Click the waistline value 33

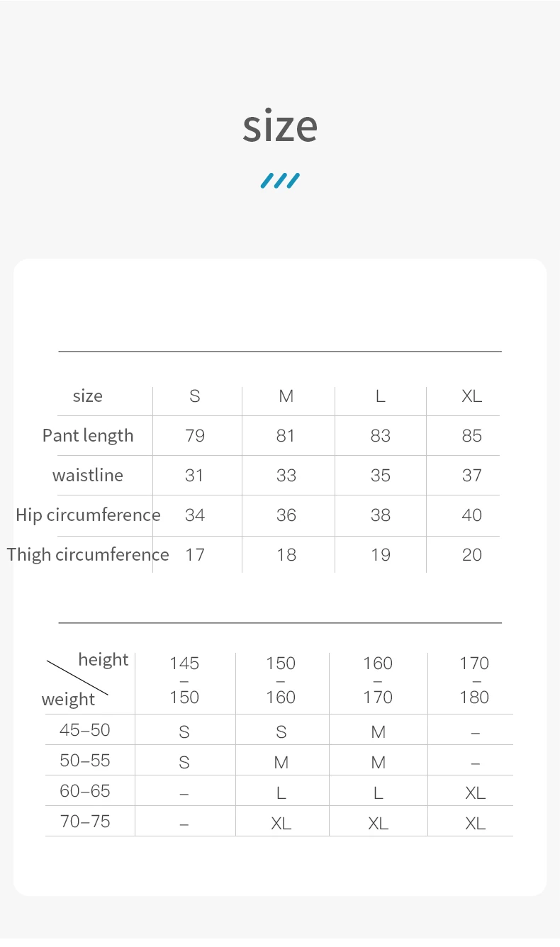click(286, 476)
